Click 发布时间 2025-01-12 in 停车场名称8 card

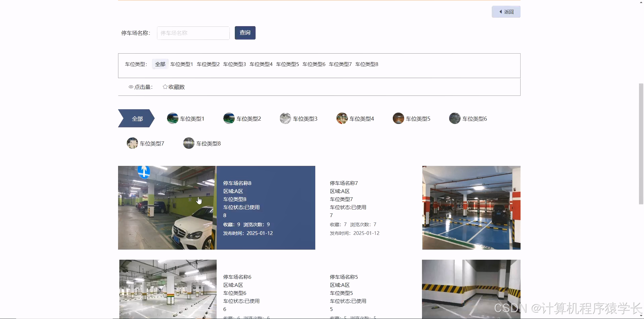(248, 233)
